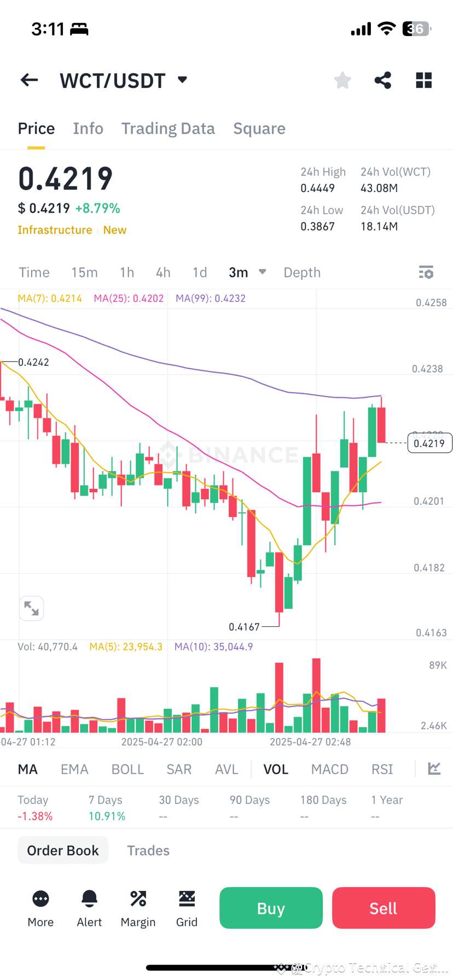Expand the chart to fullscreen view

tap(31, 608)
